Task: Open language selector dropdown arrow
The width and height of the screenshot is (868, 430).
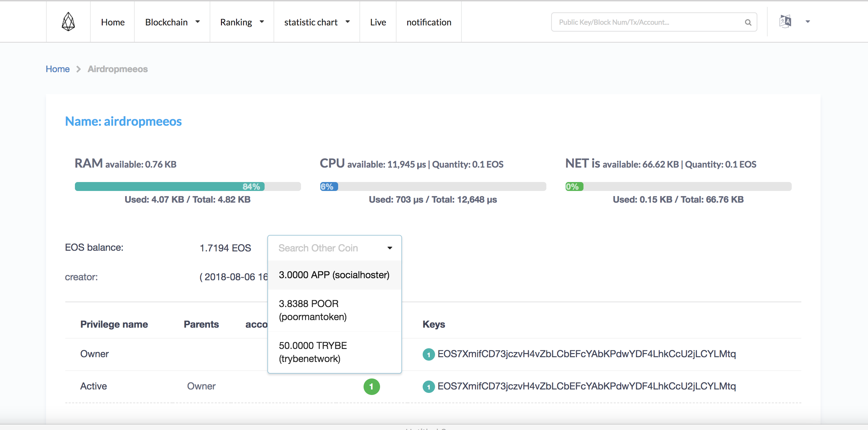Action: point(808,22)
